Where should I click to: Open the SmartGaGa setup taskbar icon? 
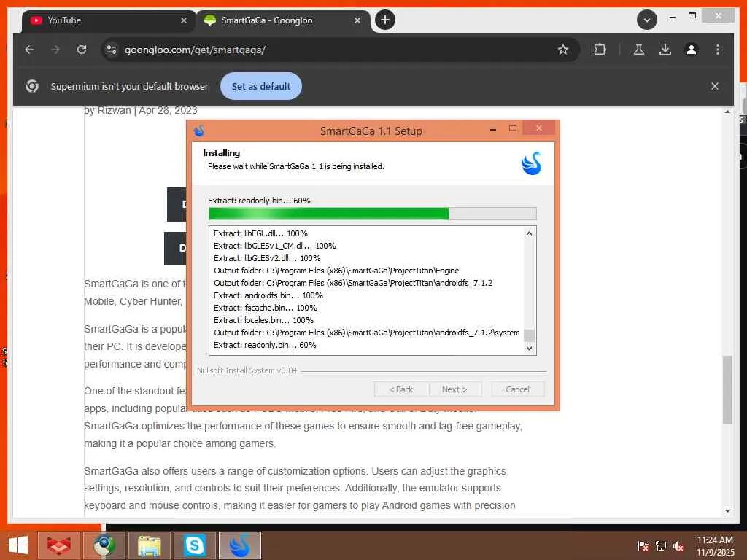pyautogui.click(x=239, y=545)
